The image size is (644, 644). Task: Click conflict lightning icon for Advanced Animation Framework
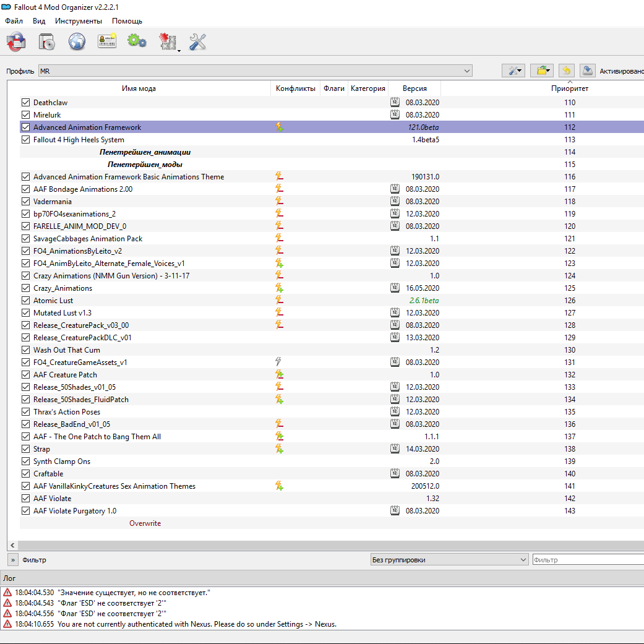tap(279, 127)
